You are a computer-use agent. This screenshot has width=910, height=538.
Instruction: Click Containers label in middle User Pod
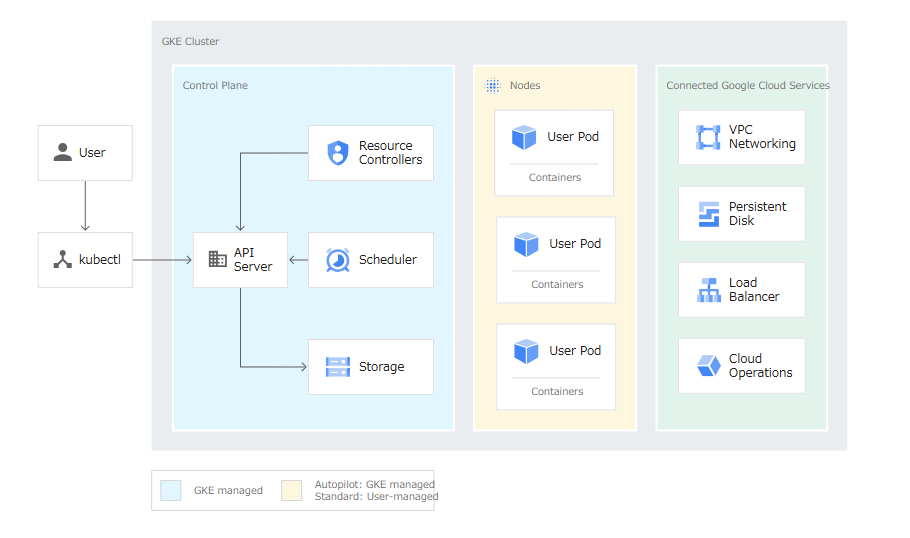(557, 285)
